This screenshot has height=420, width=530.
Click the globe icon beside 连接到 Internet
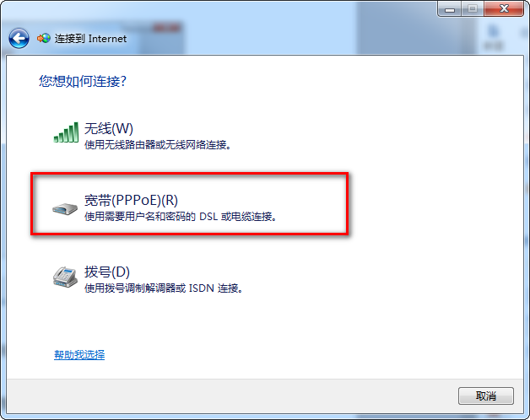coord(44,39)
